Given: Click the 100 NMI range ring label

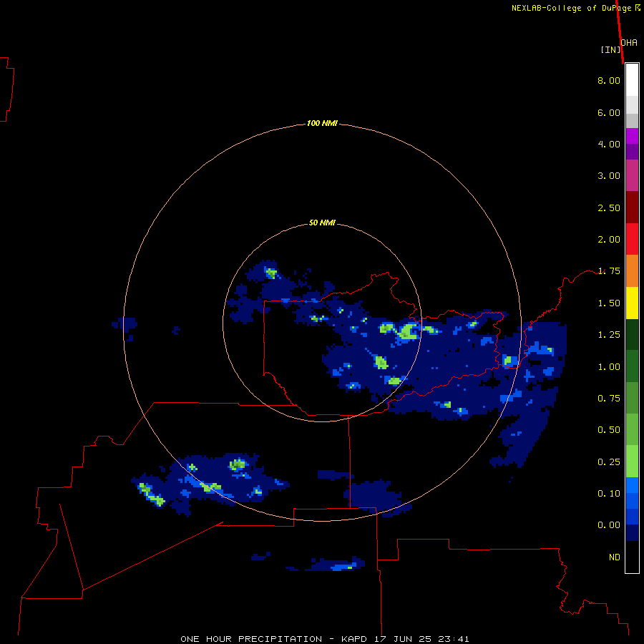Looking at the screenshot, I should point(322,123).
